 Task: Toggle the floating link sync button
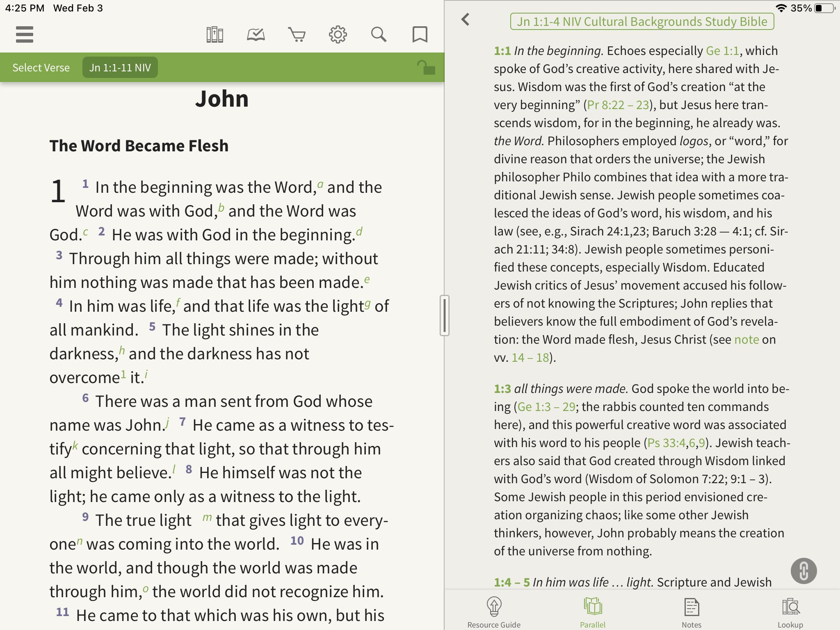point(803,571)
